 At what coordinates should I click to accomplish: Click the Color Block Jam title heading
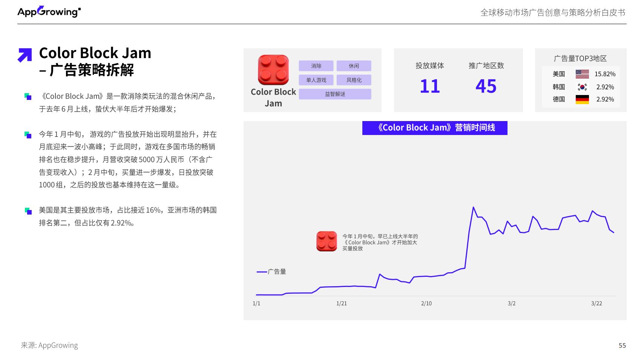(x=95, y=53)
